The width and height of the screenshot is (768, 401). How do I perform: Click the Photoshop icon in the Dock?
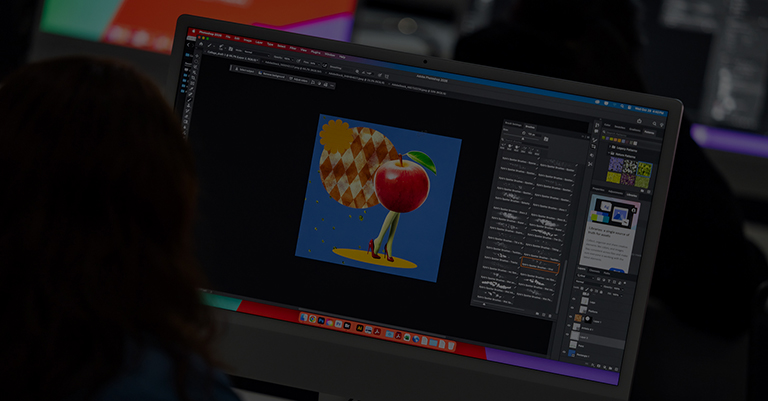321,321
